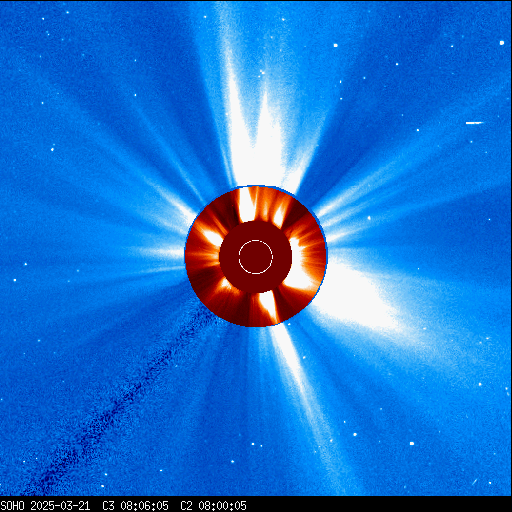Screen dimensions: 512x512
Task: Click the horizontal streaked planet at right
Action: coord(474,123)
